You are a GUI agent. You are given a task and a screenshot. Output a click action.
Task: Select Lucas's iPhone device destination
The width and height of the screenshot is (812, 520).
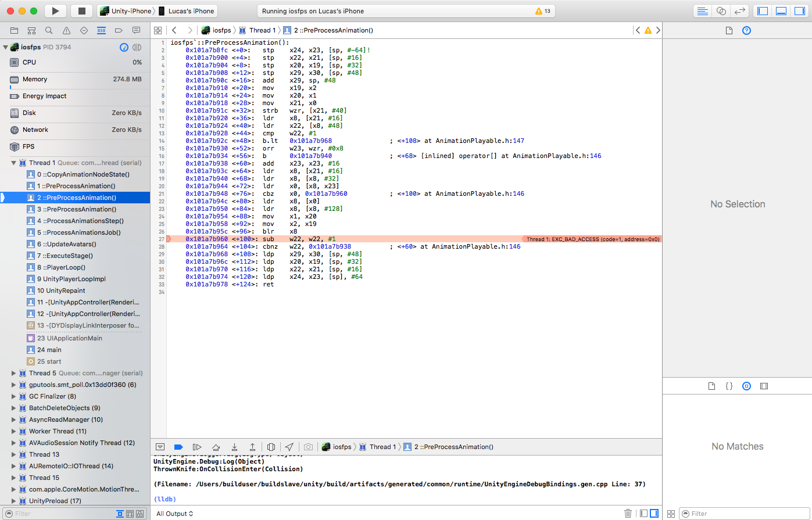coord(187,11)
